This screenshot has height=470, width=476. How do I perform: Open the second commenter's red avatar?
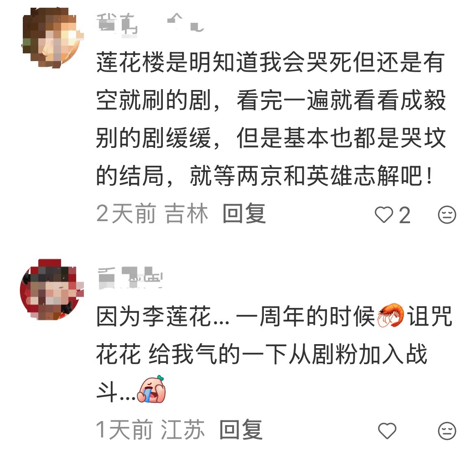point(52,289)
